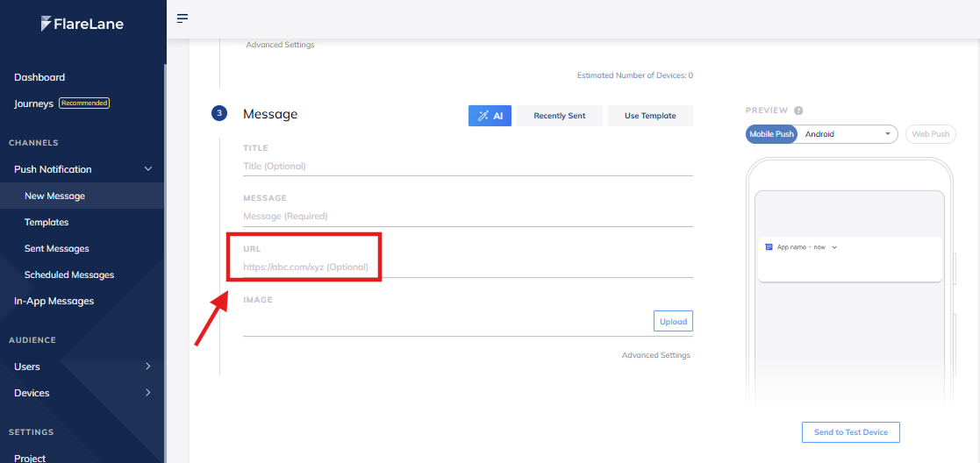Open Templates in sidebar

click(x=46, y=223)
